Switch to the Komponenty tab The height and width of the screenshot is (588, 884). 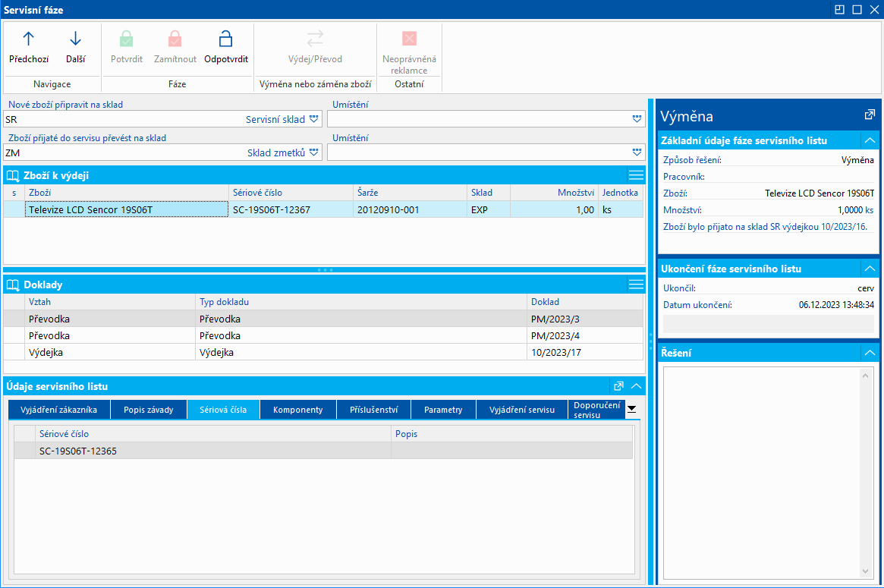click(x=297, y=410)
